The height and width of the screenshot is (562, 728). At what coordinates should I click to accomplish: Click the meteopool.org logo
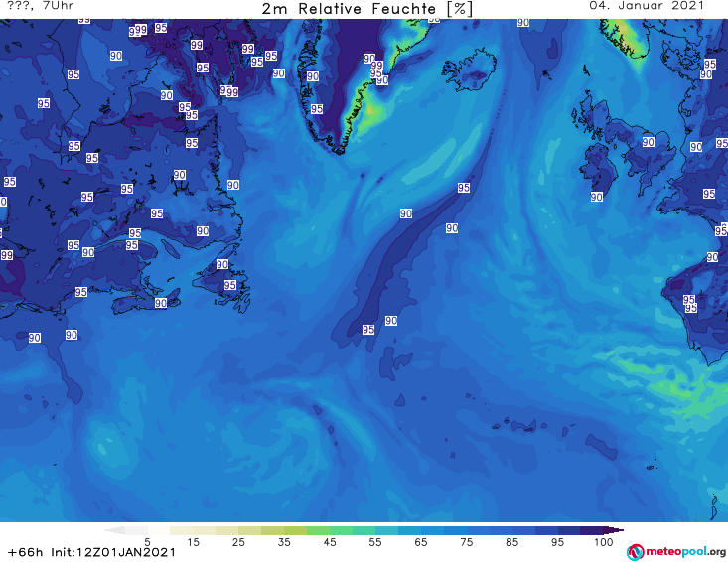tap(675, 552)
